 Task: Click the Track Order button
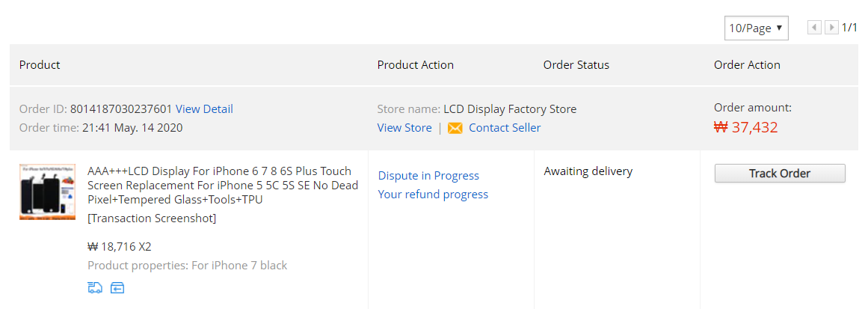click(780, 174)
